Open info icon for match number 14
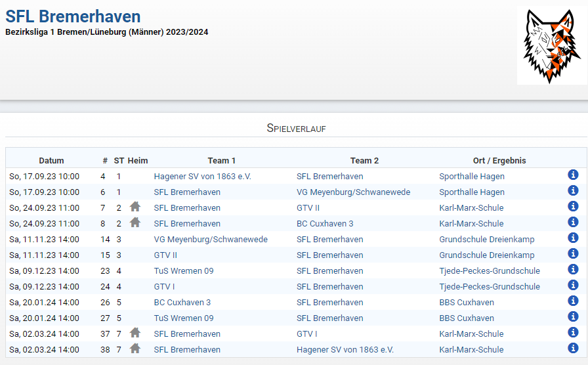Viewport: 588px width, 365px height. pos(573,238)
